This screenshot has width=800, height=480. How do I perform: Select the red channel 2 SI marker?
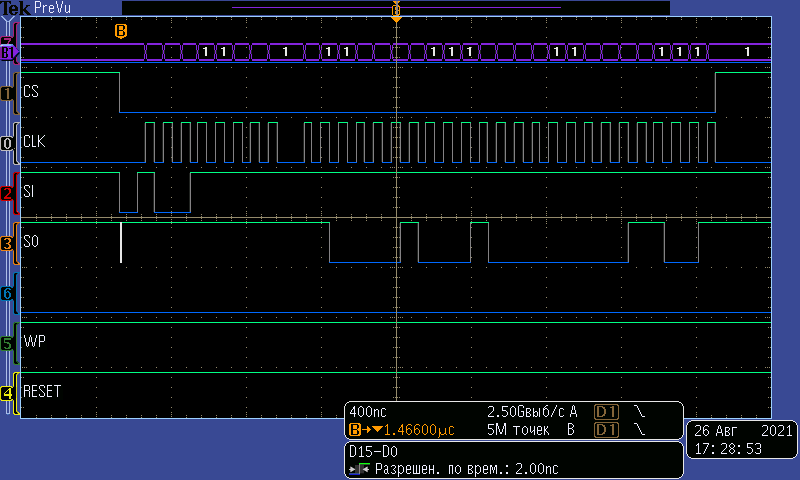click(x=8, y=193)
